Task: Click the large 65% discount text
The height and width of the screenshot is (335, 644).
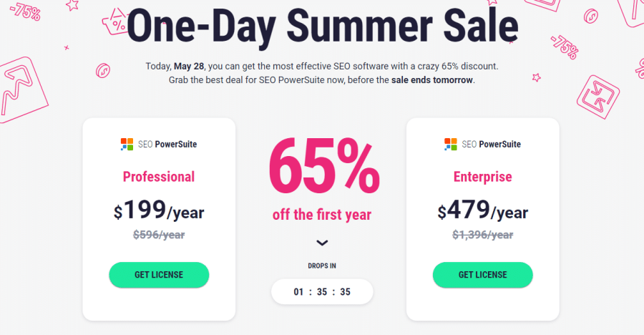Action: click(324, 167)
